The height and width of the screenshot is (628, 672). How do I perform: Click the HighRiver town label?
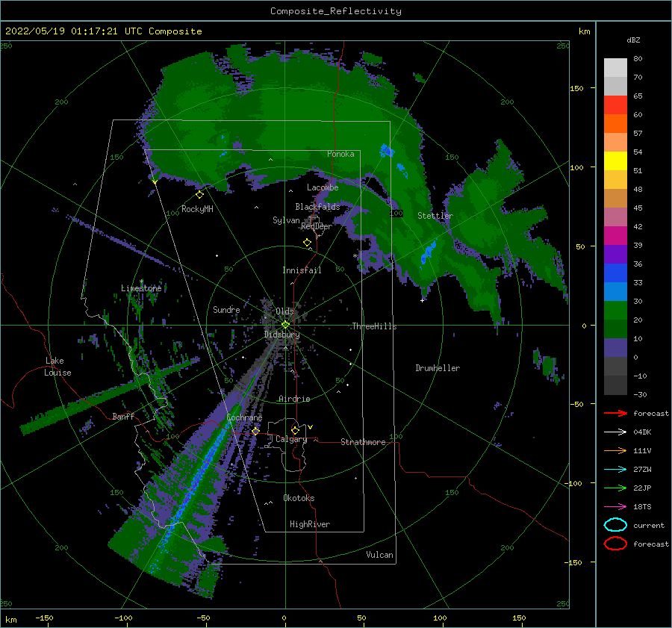point(310,524)
